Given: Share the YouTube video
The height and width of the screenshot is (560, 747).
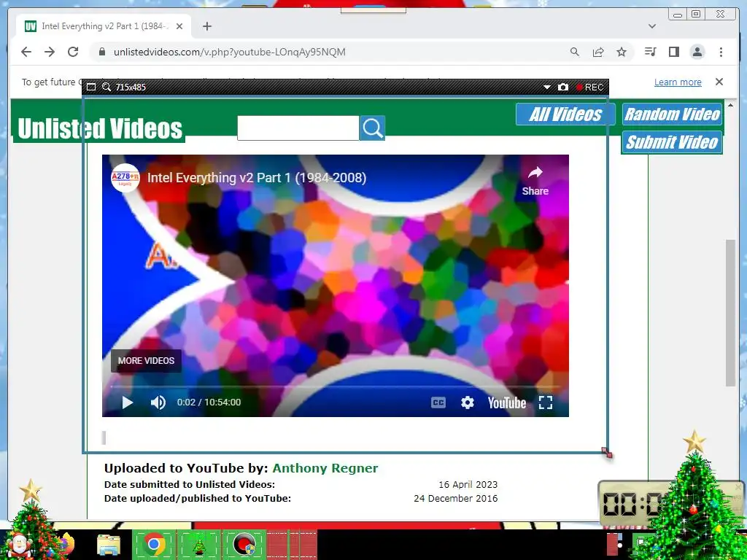Looking at the screenshot, I should pyautogui.click(x=535, y=181).
